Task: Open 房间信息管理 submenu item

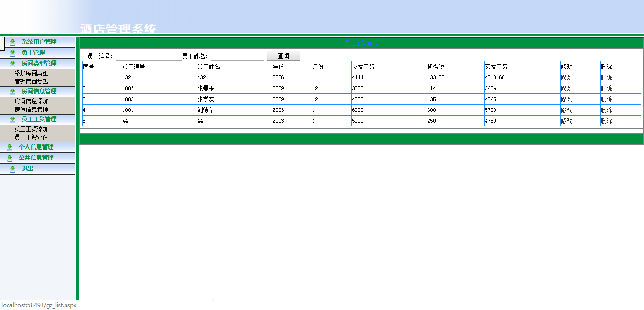Action: coord(31,109)
